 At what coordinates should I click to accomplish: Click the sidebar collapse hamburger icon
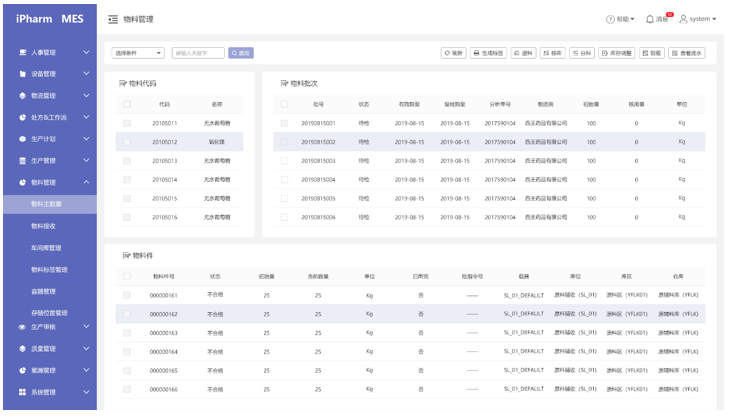point(113,19)
